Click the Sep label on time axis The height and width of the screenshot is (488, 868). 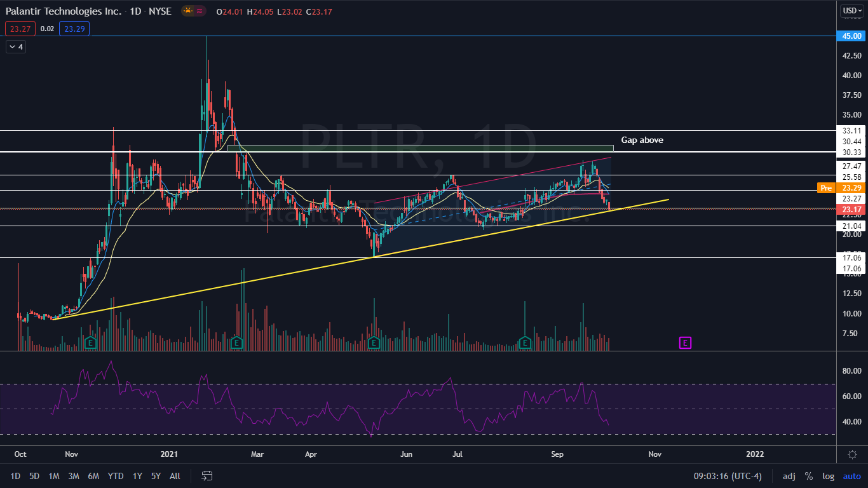click(557, 454)
